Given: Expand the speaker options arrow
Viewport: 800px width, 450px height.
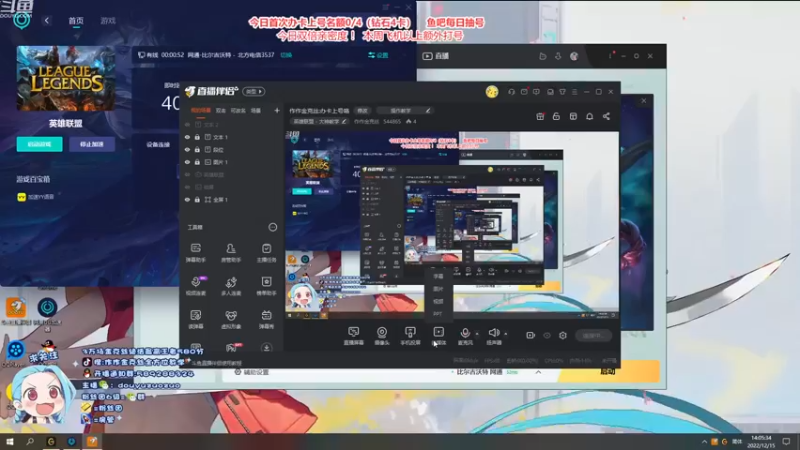Looking at the screenshot, I should click(506, 334).
